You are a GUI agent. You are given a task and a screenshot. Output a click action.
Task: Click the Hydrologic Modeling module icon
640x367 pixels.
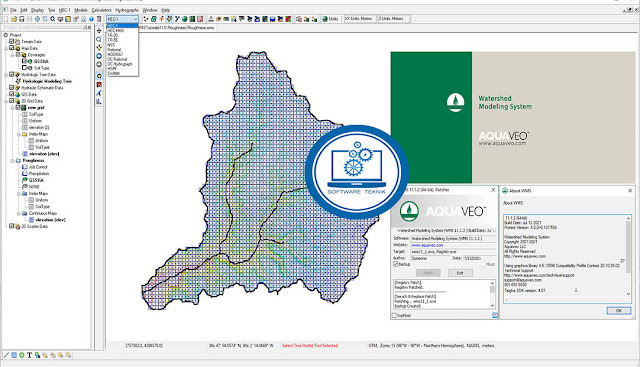[x=169, y=19]
